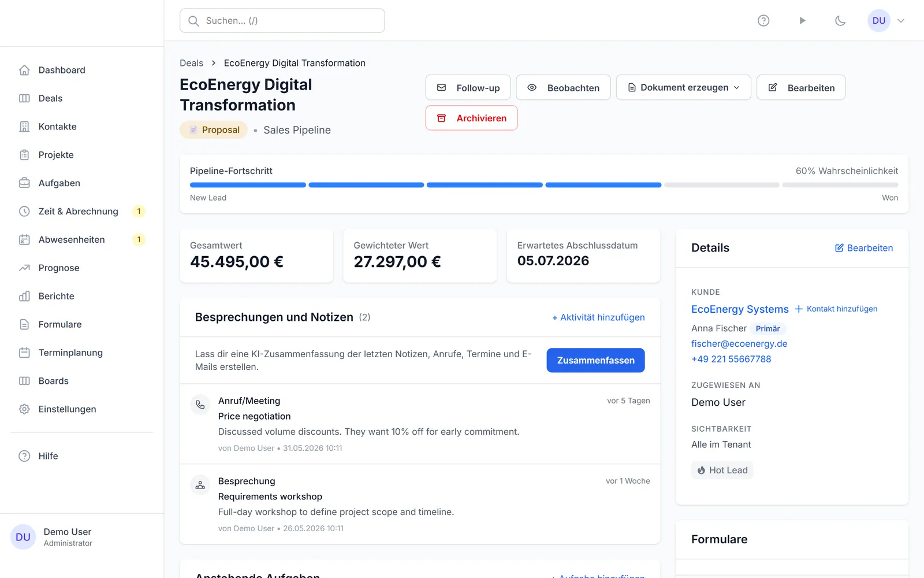Click + Aktivität hinzufügen link
This screenshot has width=924, height=578.
pos(598,317)
